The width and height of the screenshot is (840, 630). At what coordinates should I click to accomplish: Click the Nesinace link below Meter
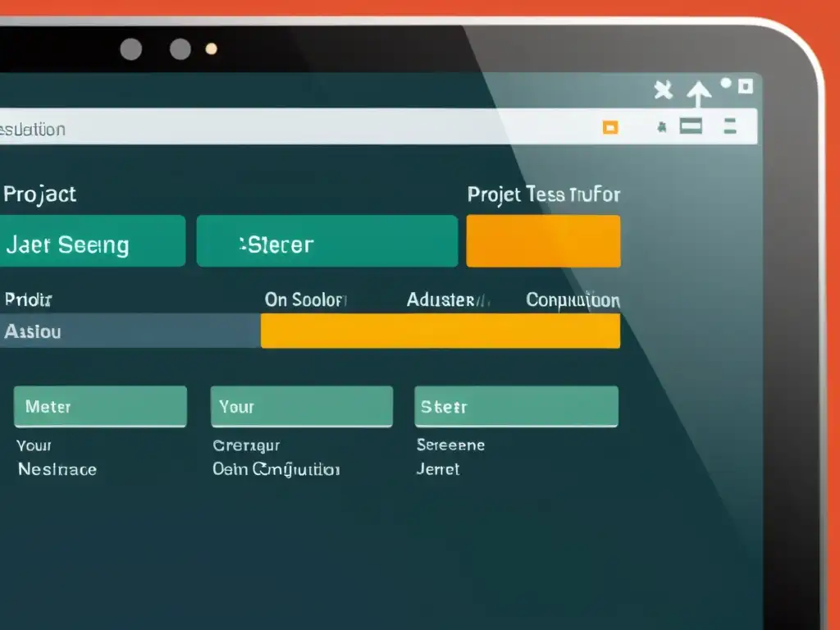57,469
